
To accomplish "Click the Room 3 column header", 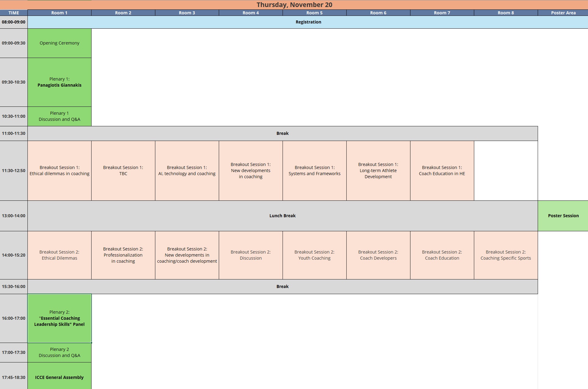I will pos(187,13).
